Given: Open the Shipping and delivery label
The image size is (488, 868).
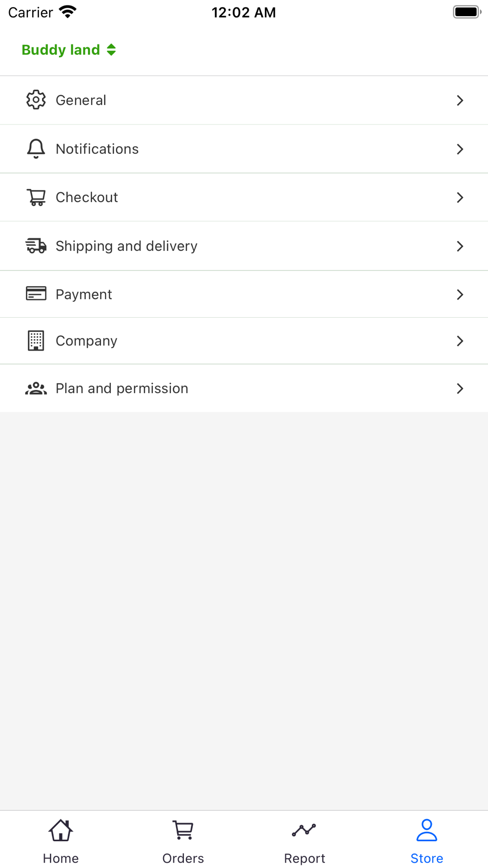Looking at the screenshot, I should 126,246.
